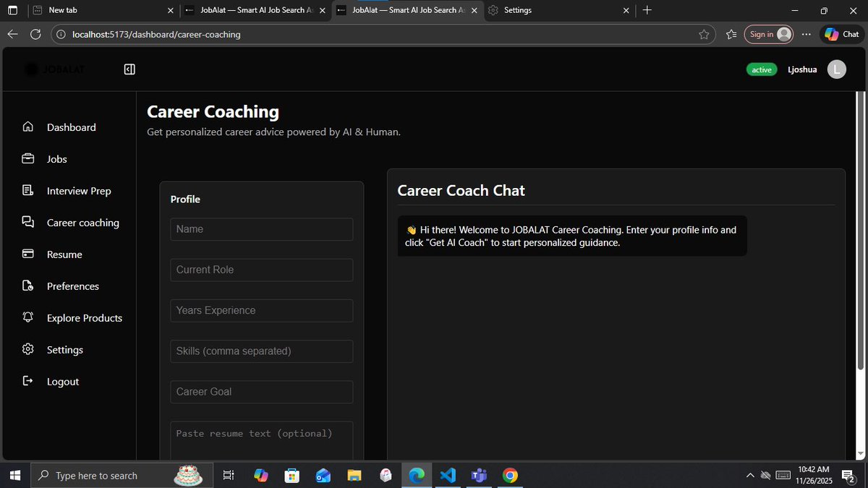Open the Copilot Chat button
The image size is (868, 488).
pyautogui.click(x=842, y=34)
